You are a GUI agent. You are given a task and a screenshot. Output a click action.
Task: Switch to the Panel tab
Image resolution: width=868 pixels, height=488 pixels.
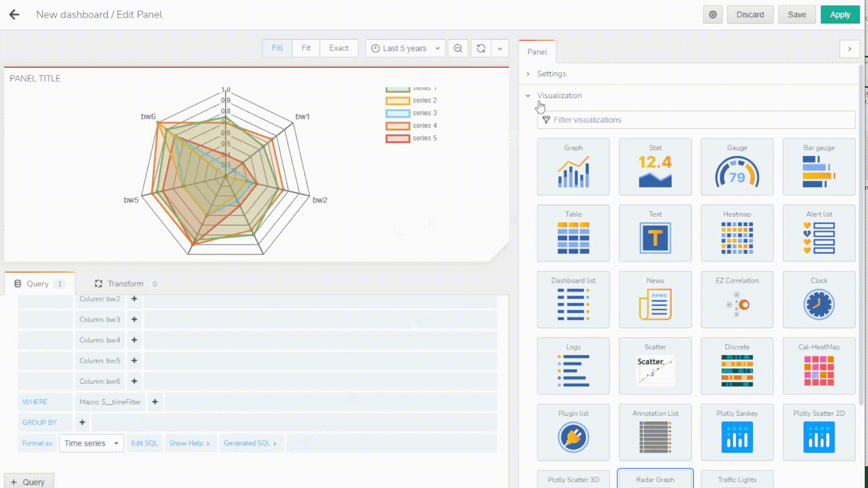pyautogui.click(x=537, y=52)
